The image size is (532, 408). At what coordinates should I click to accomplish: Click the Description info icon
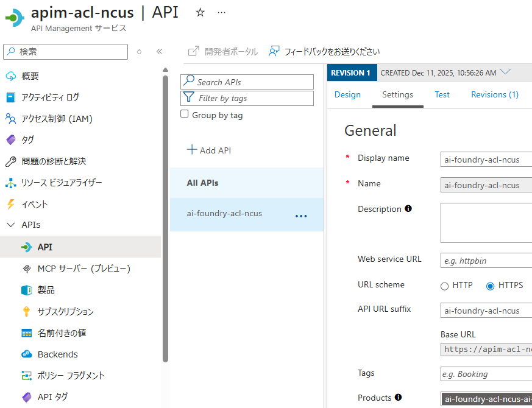point(408,209)
